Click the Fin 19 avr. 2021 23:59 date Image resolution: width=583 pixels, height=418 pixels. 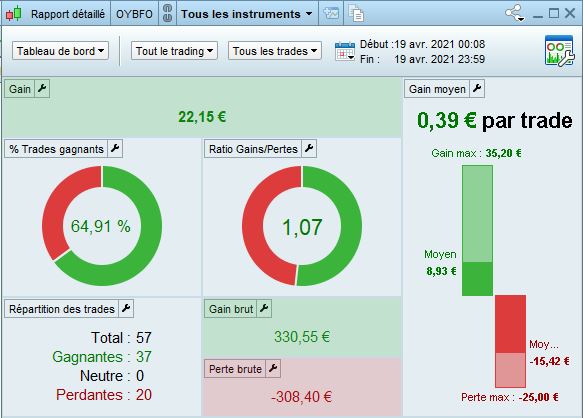click(x=422, y=59)
